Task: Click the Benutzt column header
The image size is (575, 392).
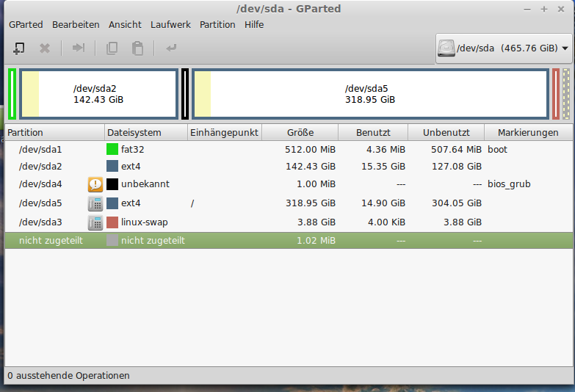Action: coord(373,132)
